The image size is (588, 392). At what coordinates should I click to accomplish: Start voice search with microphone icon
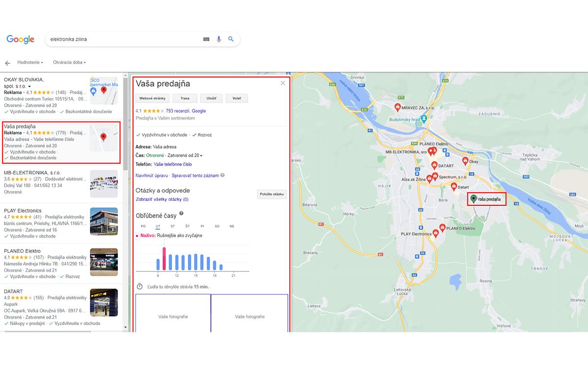(219, 39)
